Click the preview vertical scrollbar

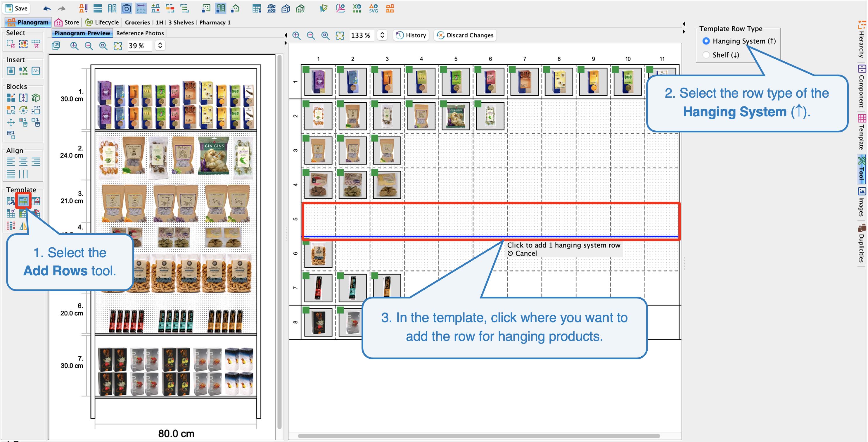279,241
